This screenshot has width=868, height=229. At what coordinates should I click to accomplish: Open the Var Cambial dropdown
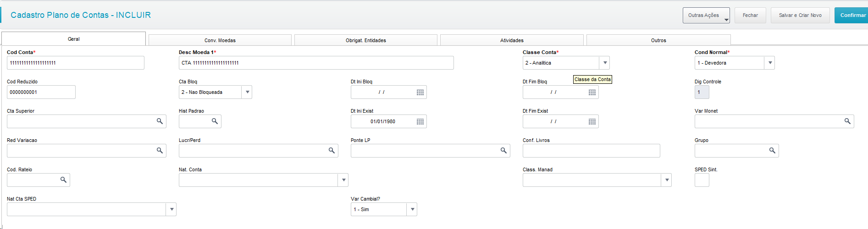click(412, 209)
